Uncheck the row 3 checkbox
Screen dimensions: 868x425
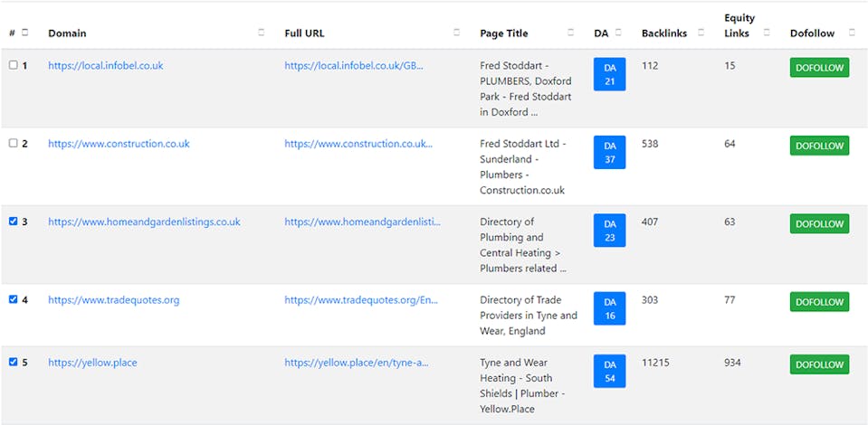point(13,222)
